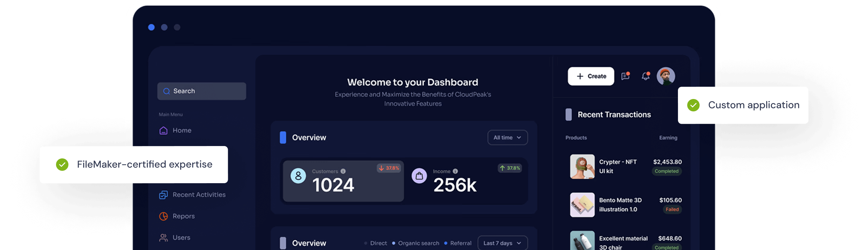
Task: Click the Customers info icon
Action: tap(343, 171)
